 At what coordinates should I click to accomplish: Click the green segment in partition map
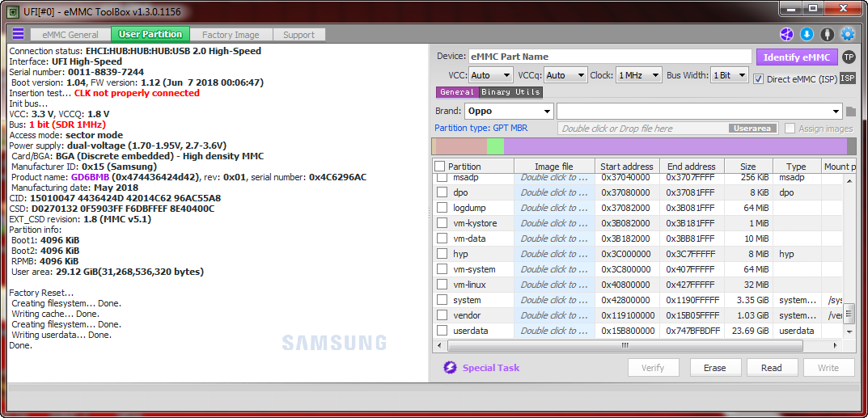(495, 146)
